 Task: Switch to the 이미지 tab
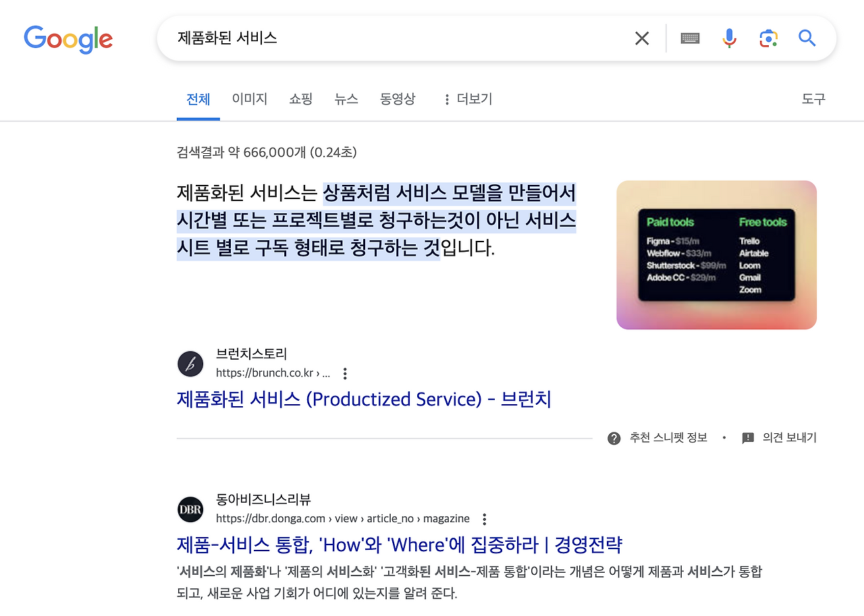click(x=249, y=99)
